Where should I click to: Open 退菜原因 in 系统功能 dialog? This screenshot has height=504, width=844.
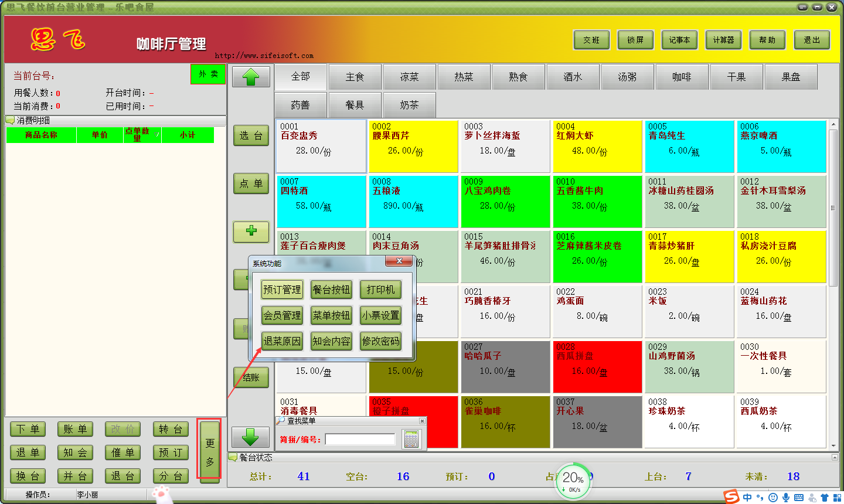pos(282,341)
